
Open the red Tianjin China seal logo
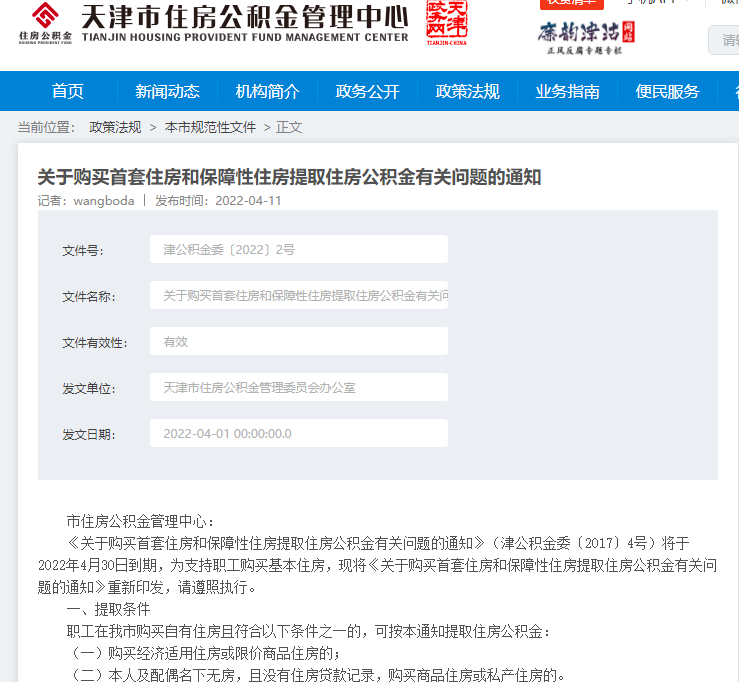pyautogui.click(x=447, y=22)
